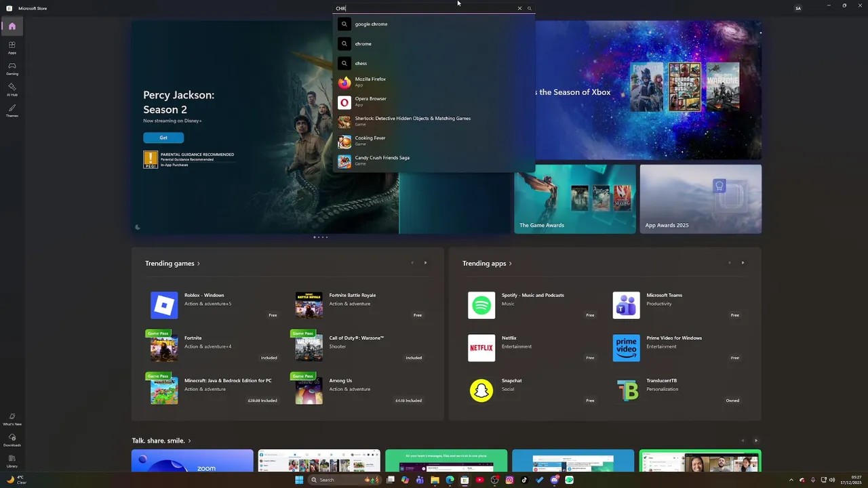
Task: Select the Cooking Fever game suggestion
Action: pyautogui.click(x=434, y=141)
